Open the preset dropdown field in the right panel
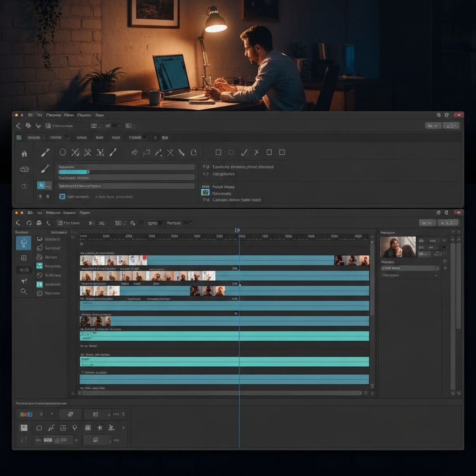 pyautogui.click(x=410, y=268)
